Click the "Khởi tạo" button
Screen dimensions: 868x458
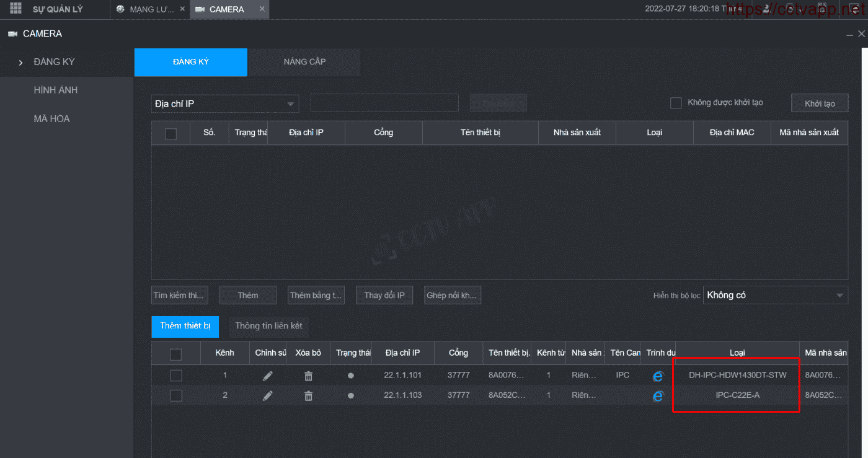tap(819, 103)
